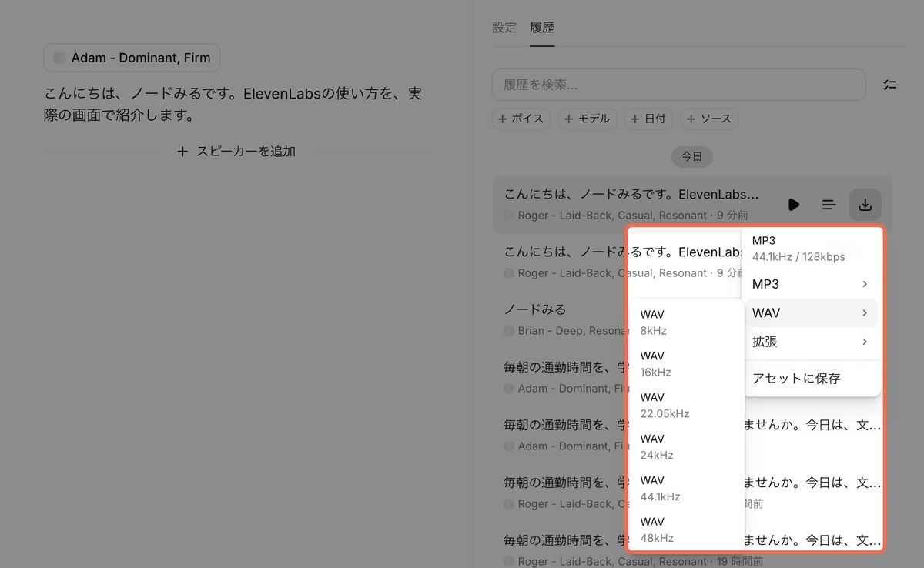Click the script text starting こんにちは
Viewport: 924px width, 568px height.
click(233, 105)
